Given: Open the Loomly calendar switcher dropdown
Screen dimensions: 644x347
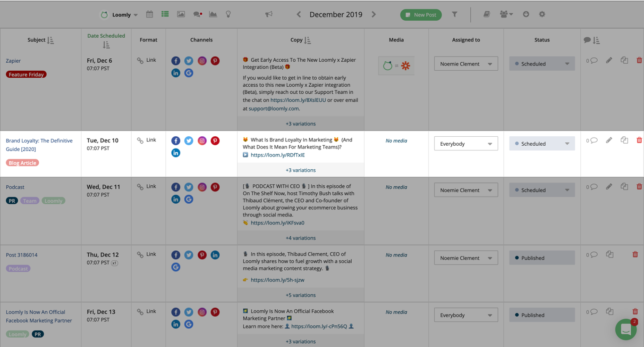Looking at the screenshot, I should click(x=119, y=15).
